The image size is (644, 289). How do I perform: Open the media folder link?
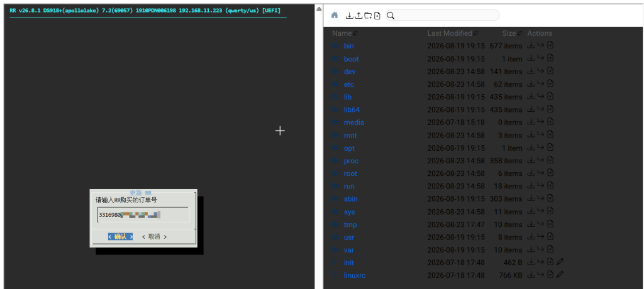[353, 123]
